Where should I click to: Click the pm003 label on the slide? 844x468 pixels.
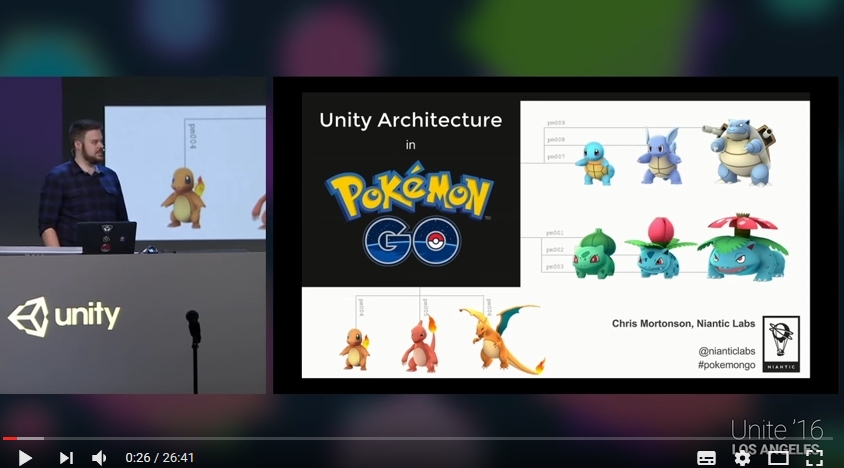555,267
